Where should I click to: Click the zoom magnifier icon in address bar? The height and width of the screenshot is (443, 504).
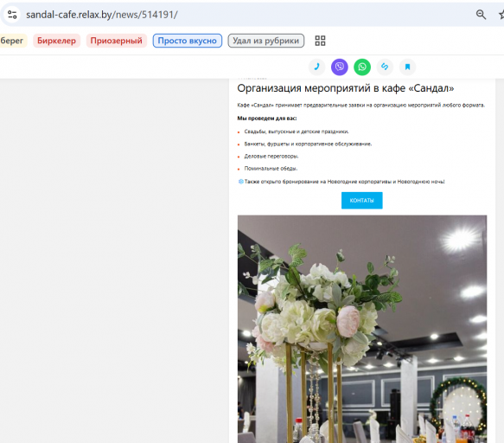pos(481,15)
